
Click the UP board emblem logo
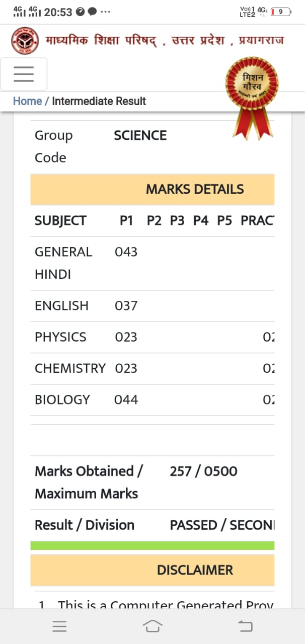[x=25, y=41]
